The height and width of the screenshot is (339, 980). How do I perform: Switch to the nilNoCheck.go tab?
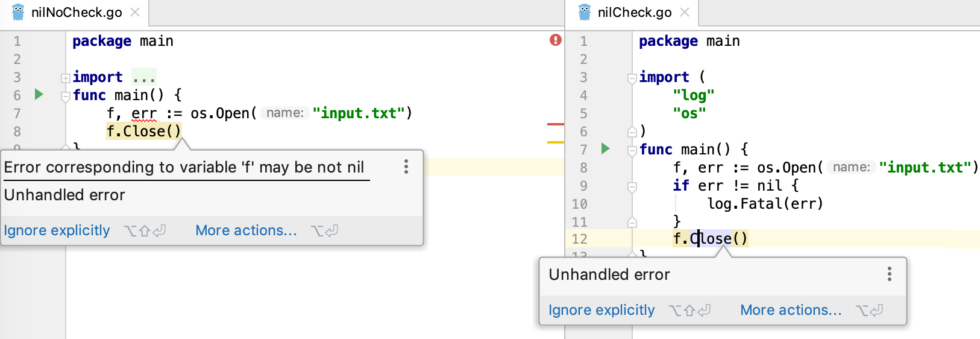(x=77, y=12)
